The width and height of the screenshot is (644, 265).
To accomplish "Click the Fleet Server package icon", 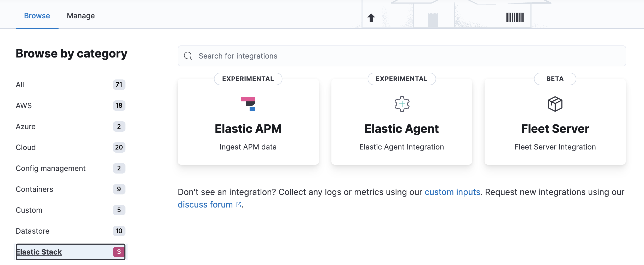I will tap(555, 104).
